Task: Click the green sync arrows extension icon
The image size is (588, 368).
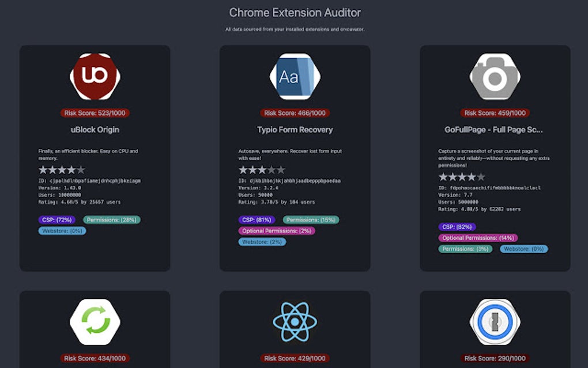Action: (95, 322)
